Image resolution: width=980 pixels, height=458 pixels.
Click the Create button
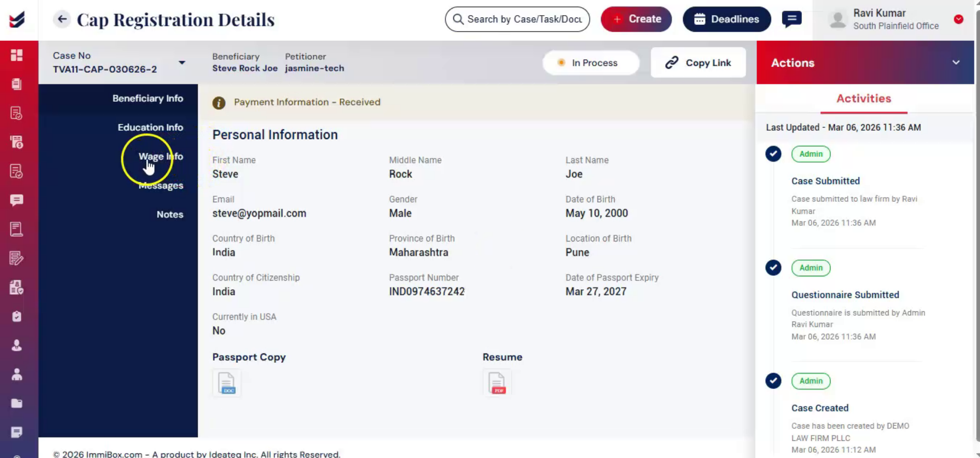(x=636, y=19)
